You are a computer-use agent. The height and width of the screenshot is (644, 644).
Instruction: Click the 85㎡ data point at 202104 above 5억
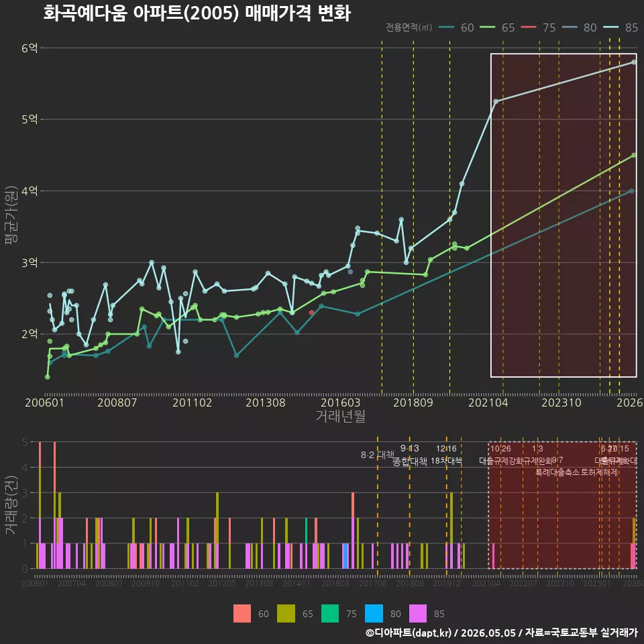click(496, 101)
